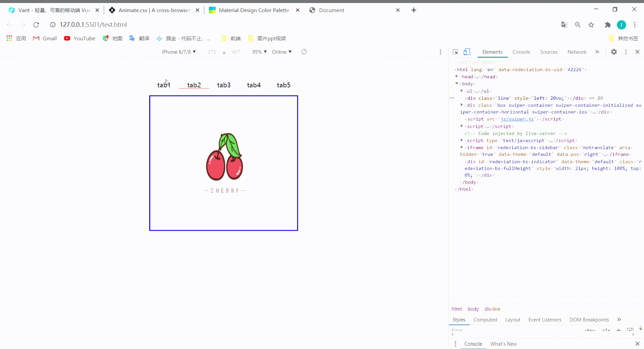The image size is (644, 349).
Task: Select tab1 on the page
Action: [x=164, y=85]
